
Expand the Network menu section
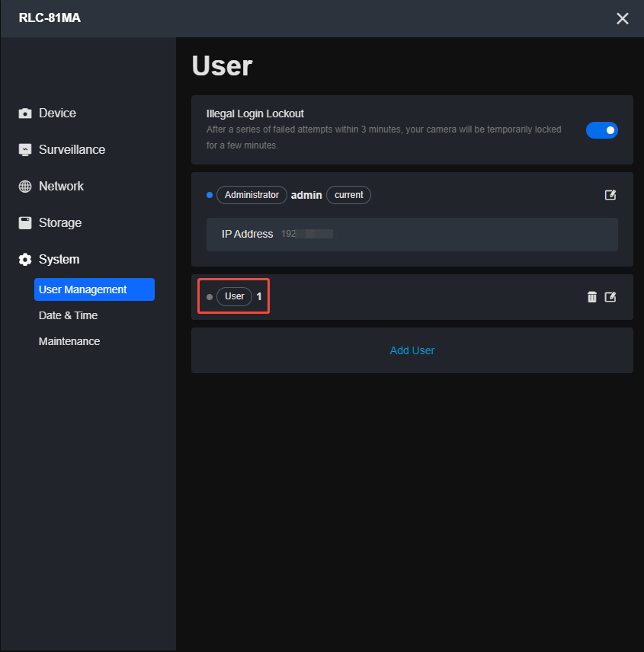61,187
